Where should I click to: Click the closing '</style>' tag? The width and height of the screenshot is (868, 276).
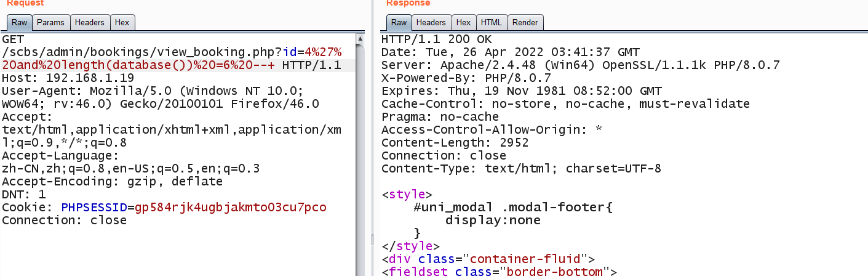tap(411, 246)
